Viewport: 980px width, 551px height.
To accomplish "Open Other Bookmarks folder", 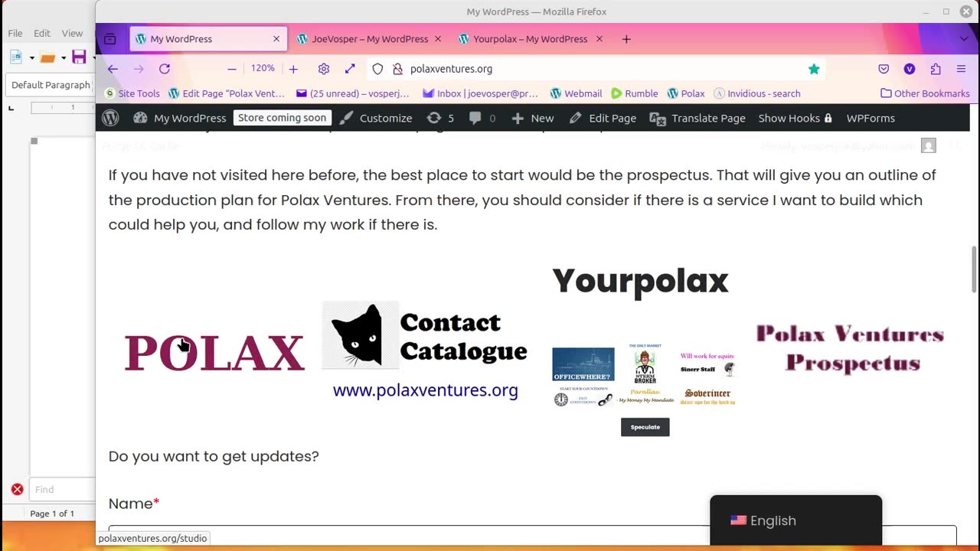I will [925, 93].
